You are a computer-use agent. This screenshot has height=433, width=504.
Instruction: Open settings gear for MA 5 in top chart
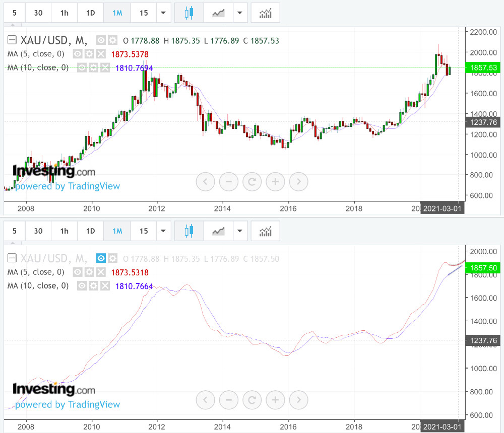(89, 54)
